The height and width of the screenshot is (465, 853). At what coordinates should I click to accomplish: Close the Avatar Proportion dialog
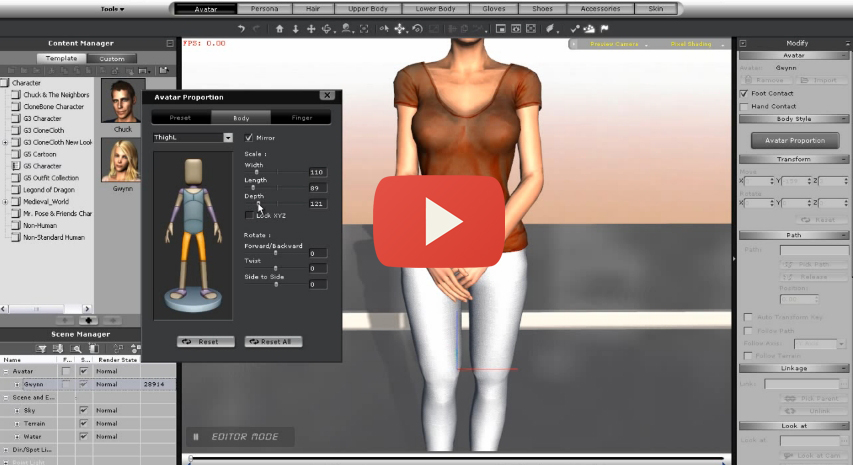pos(327,97)
